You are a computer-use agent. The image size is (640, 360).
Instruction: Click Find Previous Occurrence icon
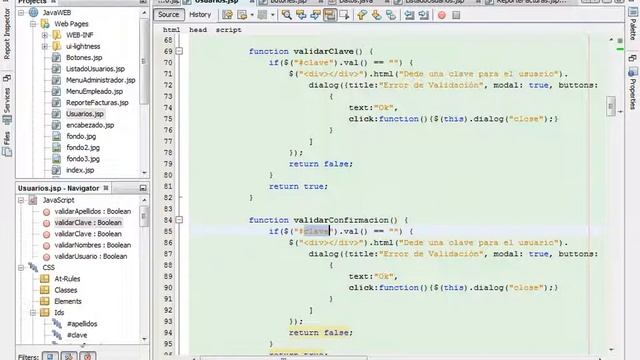point(301,15)
